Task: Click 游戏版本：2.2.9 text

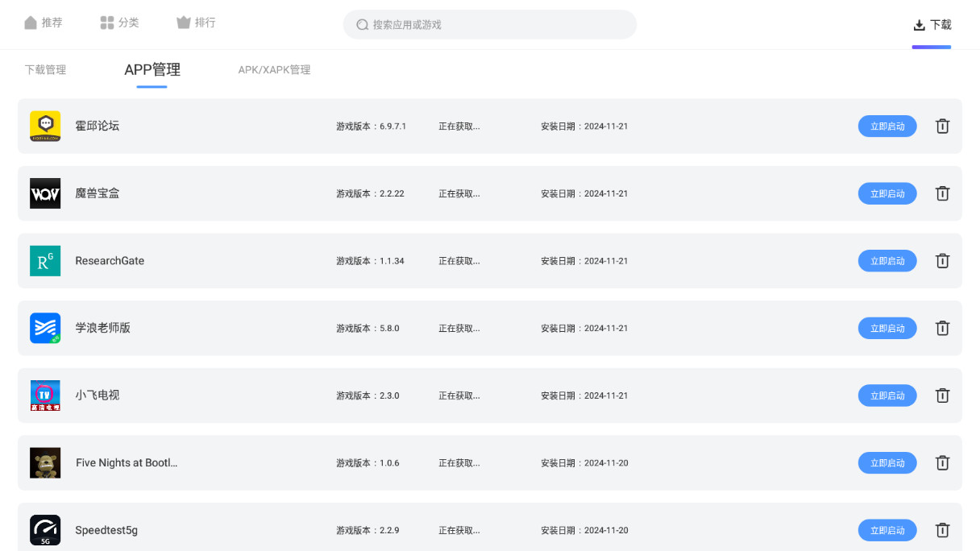Action: pos(368,530)
